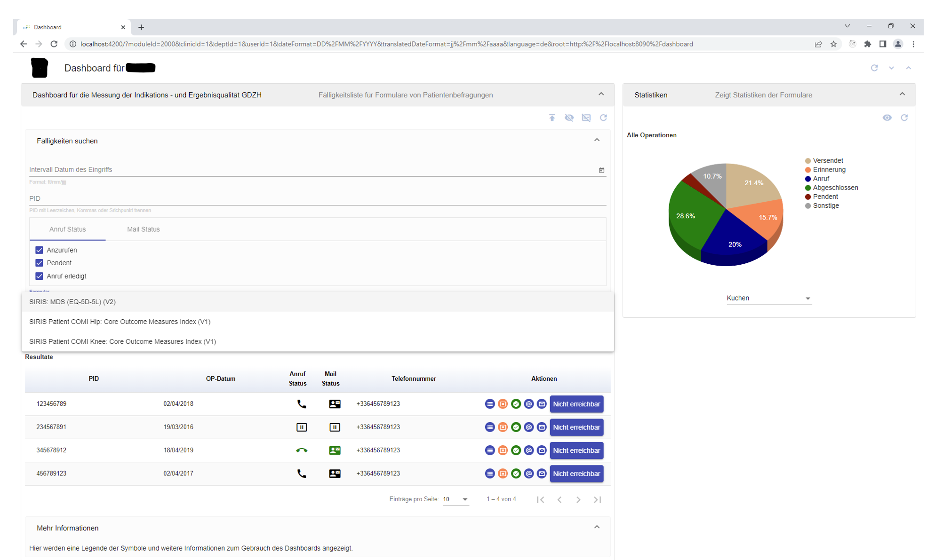935x560 pixels.
Task: Sort by the OP-Datum column header
Action: (221, 379)
